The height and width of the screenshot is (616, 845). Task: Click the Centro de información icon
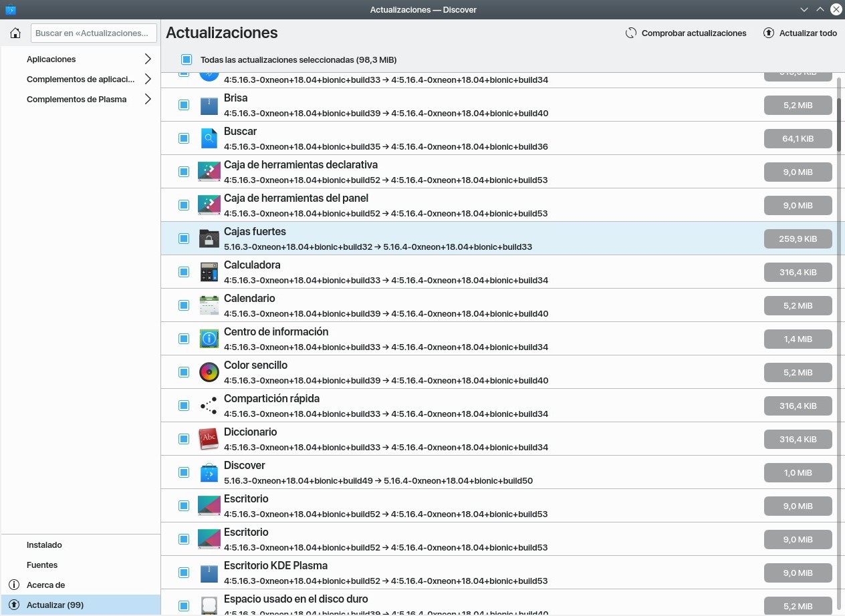pos(209,339)
